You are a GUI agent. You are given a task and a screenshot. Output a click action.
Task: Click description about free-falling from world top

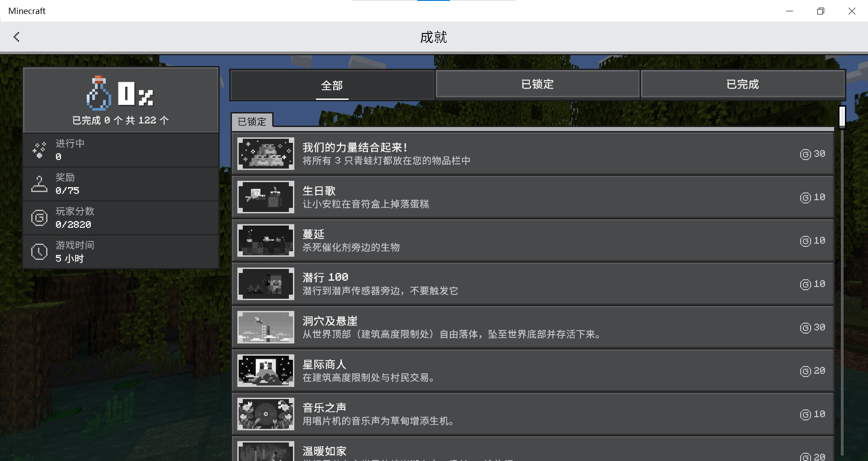pos(452,334)
